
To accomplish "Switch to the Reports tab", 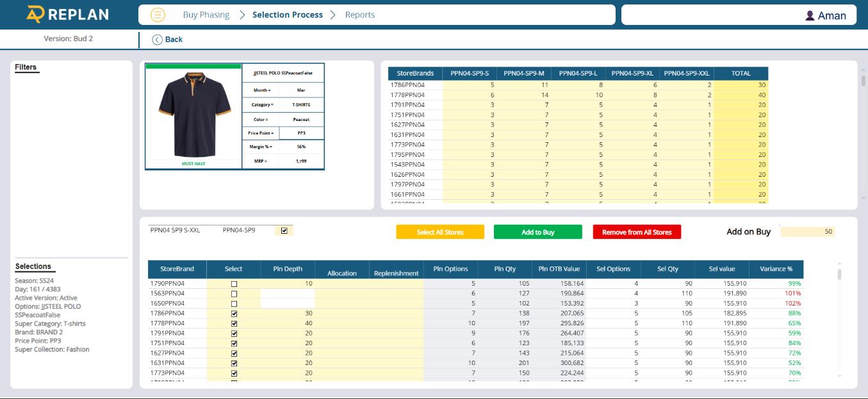I will tap(359, 15).
